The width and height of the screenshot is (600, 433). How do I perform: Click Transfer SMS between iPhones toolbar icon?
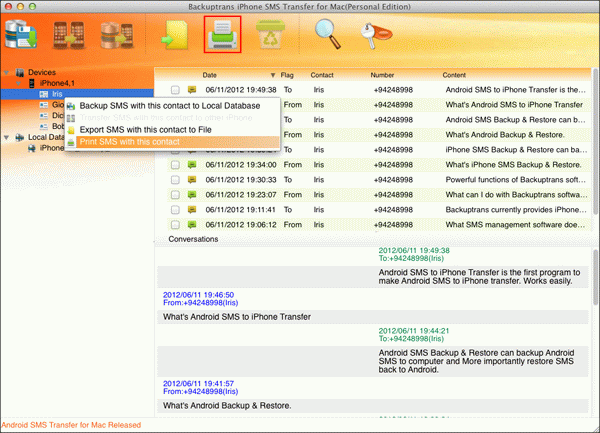(69, 35)
